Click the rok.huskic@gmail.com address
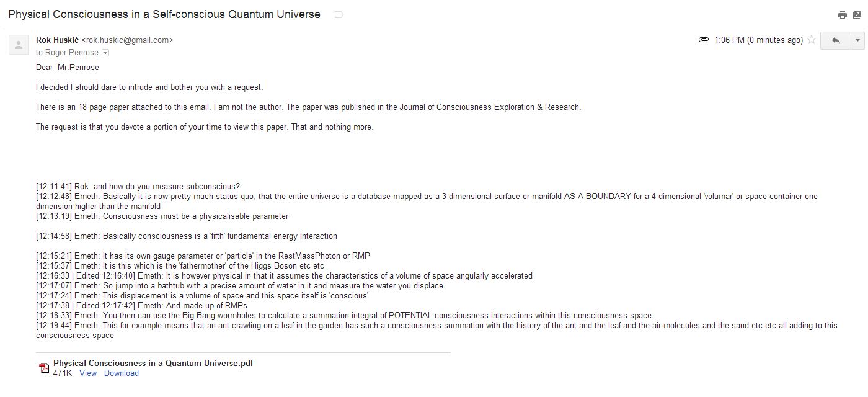 [128, 40]
